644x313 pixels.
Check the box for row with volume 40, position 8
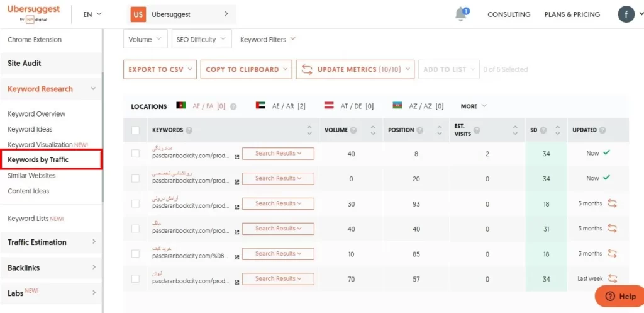pyautogui.click(x=136, y=154)
